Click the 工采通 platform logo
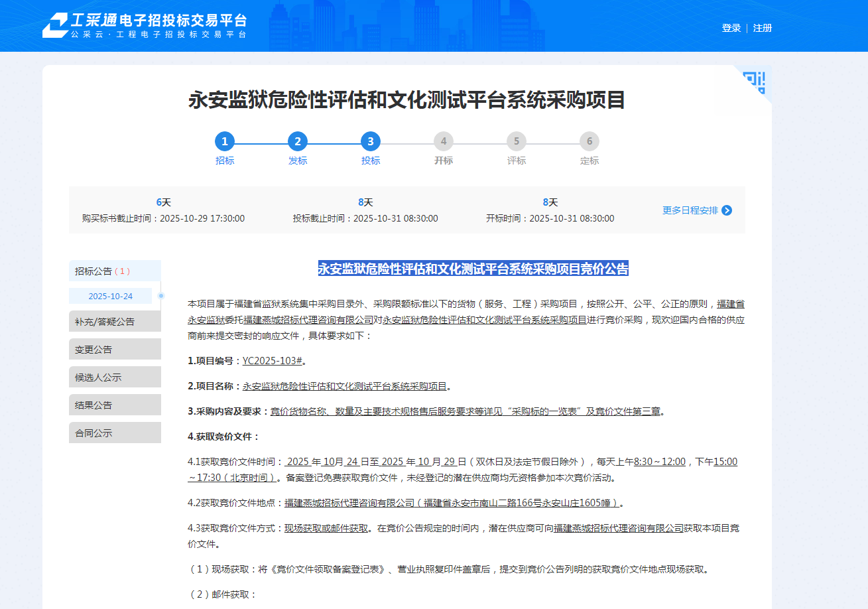868x609 pixels. tap(145, 25)
